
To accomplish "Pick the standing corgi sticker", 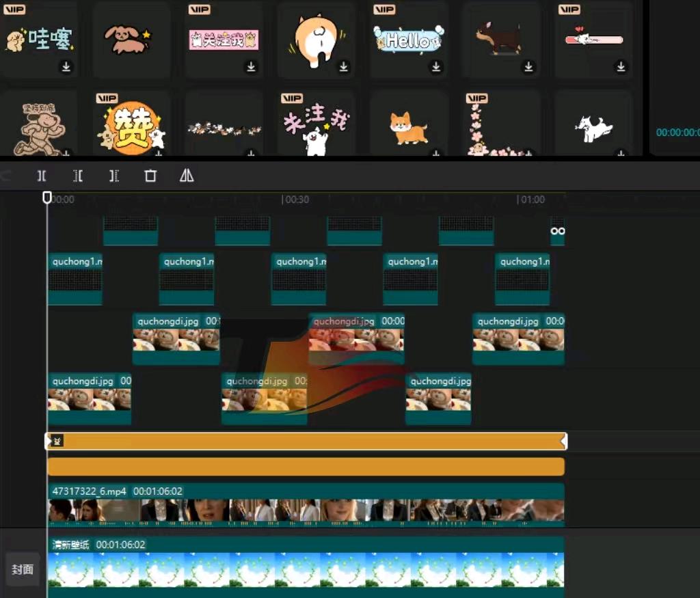I will [409, 127].
